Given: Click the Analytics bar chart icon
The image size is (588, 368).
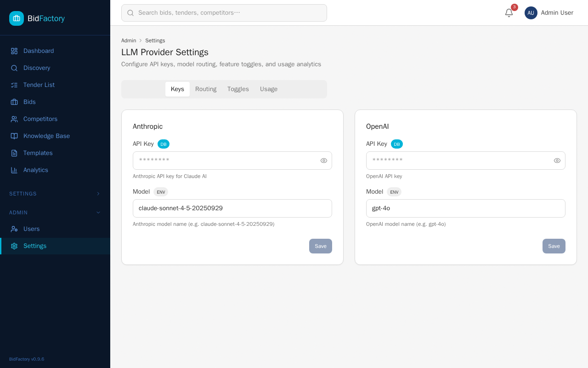Looking at the screenshot, I should 14,170.
